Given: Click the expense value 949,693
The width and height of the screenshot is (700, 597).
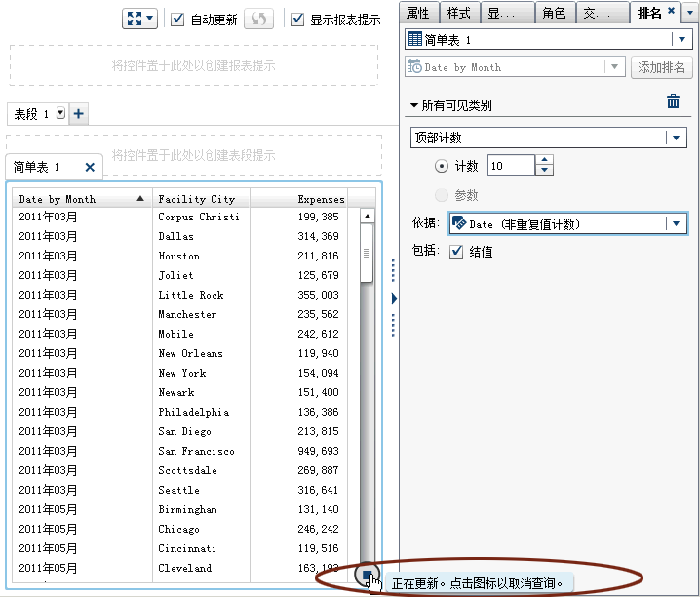Looking at the screenshot, I should coord(318,451).
